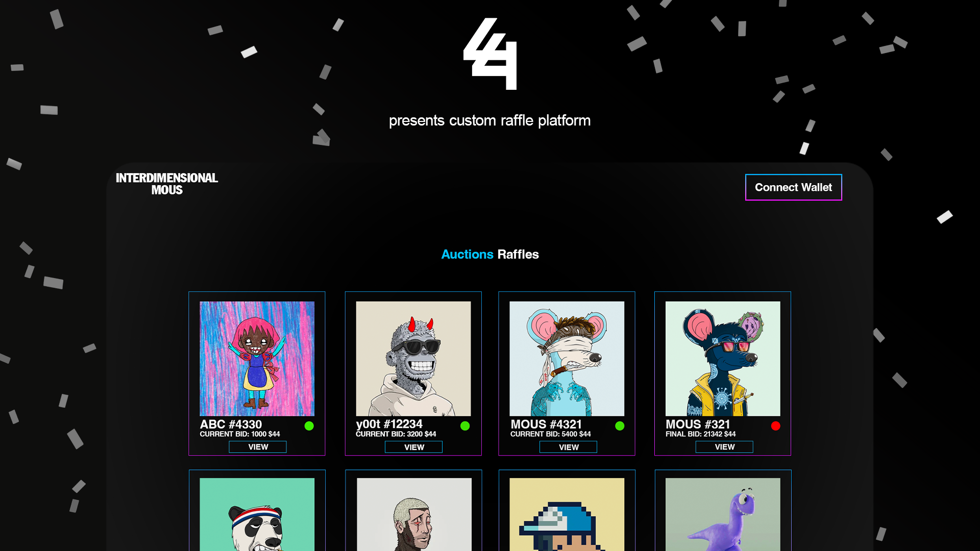The image size is (980, 551).
Task: Switch to the Auctions tab
Action: pyautogui.click(x=467, y=254)
